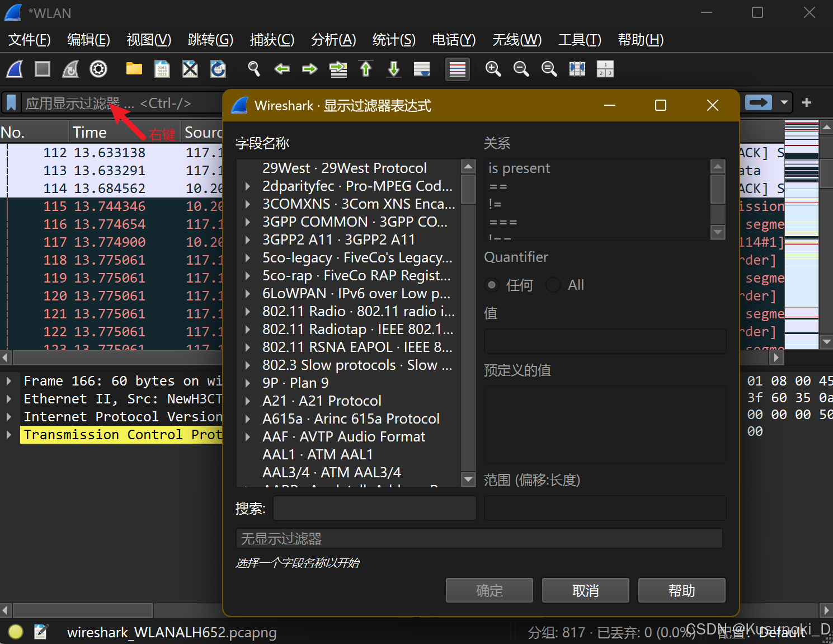Jump to last packet down arrow
This screenshot has height=644, width=833.
(x=394, y=69)
